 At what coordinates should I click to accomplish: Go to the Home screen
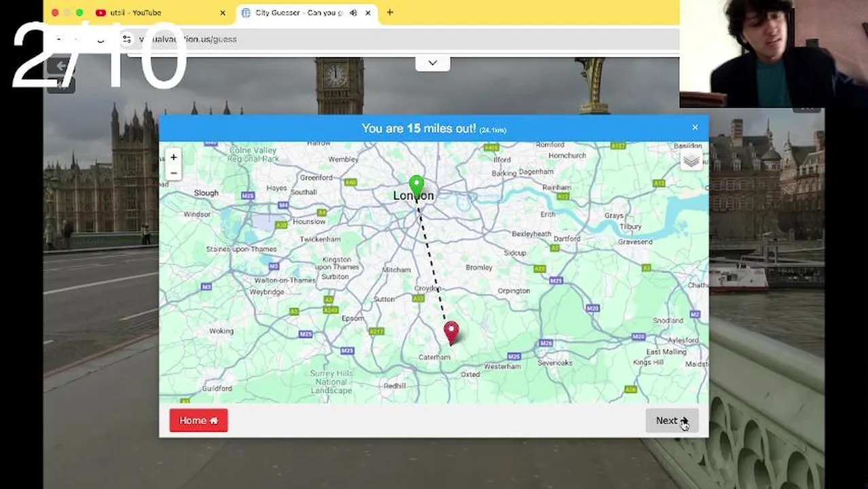[x=198, y=420]
